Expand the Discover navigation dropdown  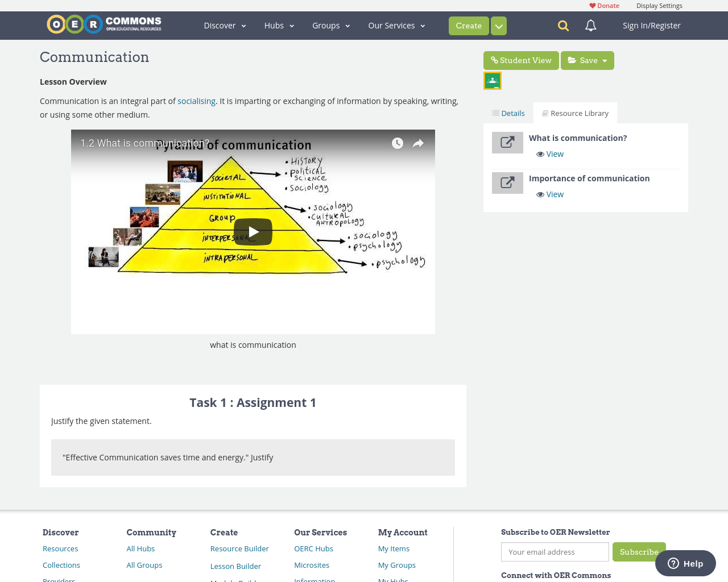[x=223, y=25]
